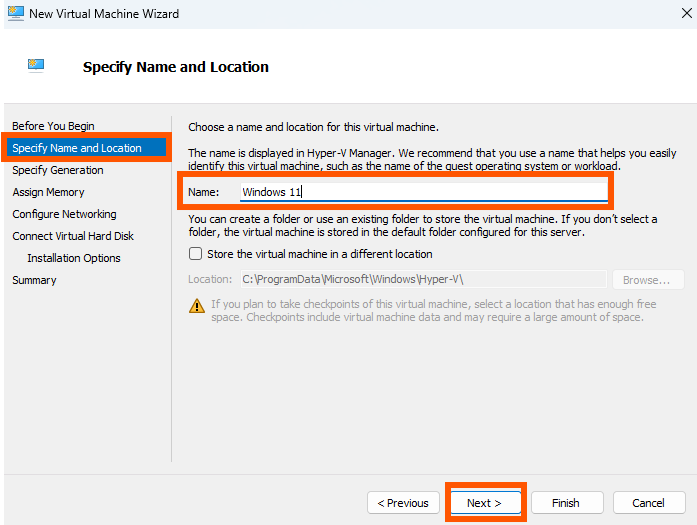
Task: Open the Specify Generation step
Action: coord(58,170)
